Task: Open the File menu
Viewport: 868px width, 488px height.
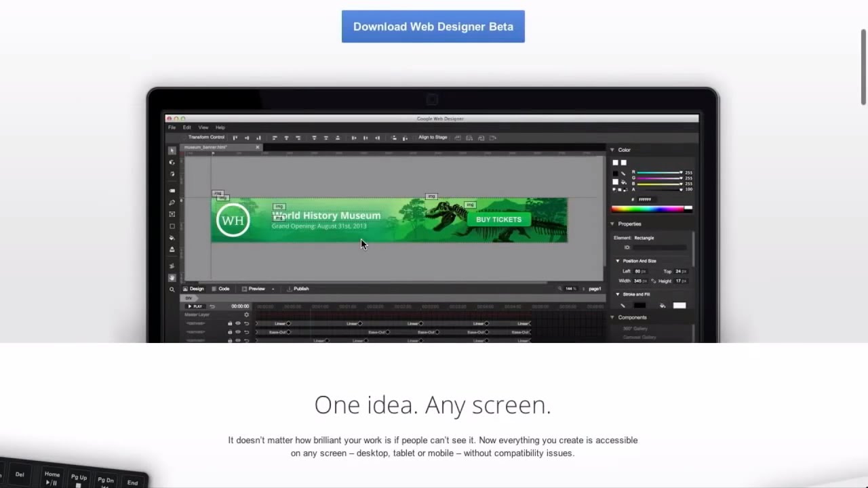Action: coord(172,127)
